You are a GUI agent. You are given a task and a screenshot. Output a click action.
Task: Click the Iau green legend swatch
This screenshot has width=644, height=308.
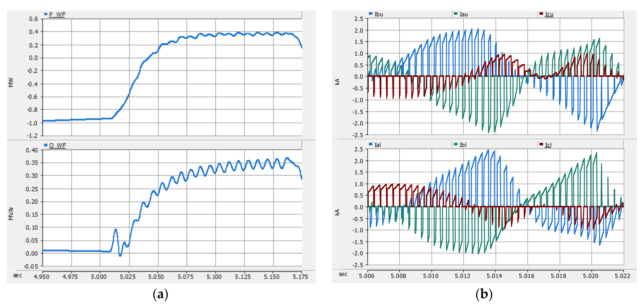point(456,14)
